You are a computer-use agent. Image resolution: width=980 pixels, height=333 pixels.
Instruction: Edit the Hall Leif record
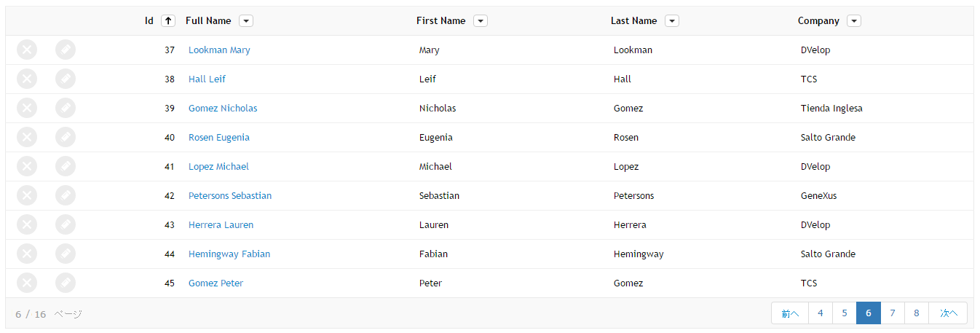tap(66, 79)
